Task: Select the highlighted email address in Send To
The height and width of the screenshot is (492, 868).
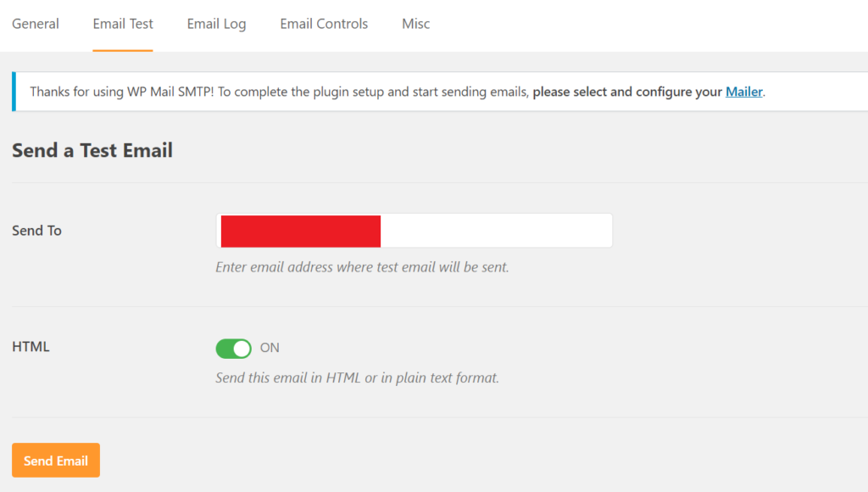Action: click(299, 230)
